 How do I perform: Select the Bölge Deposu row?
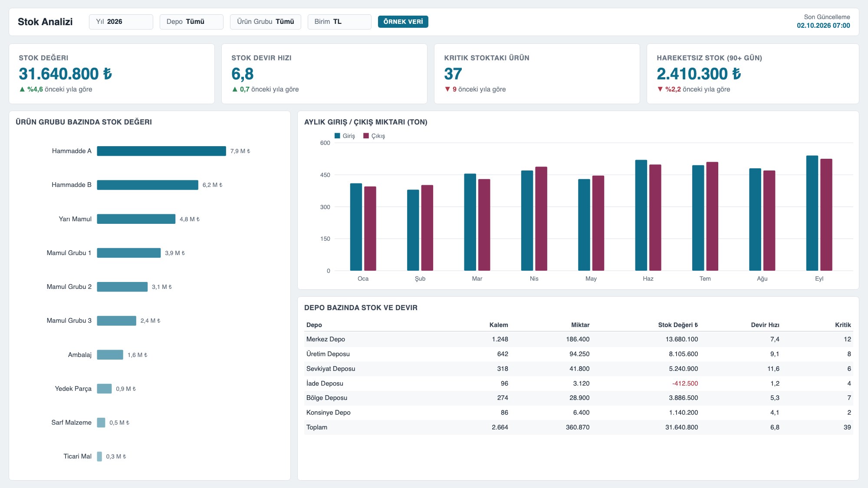click(579, 398)
